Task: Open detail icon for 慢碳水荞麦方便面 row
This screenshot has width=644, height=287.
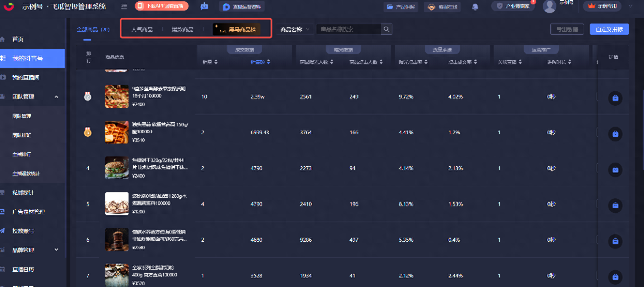Action: point(615,241)
